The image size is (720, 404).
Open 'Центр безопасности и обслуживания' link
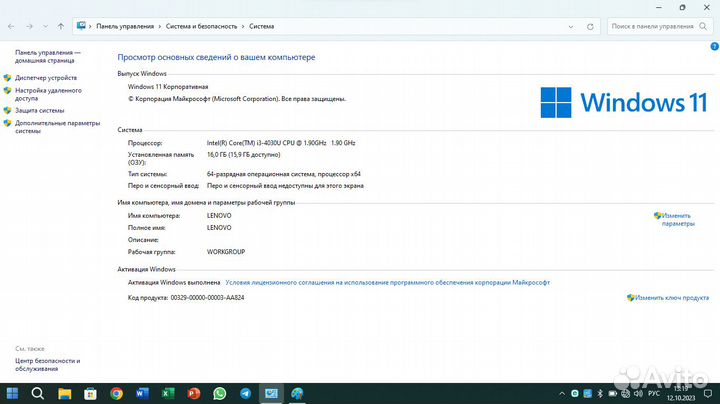pyautogui.click(x=47, y=365)
